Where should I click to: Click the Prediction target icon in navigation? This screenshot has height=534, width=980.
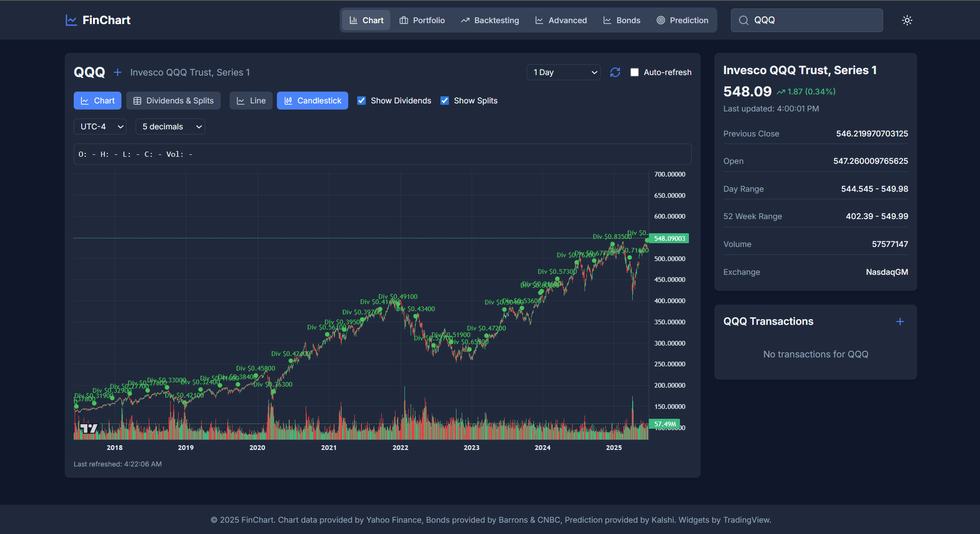tap(661, 20)
